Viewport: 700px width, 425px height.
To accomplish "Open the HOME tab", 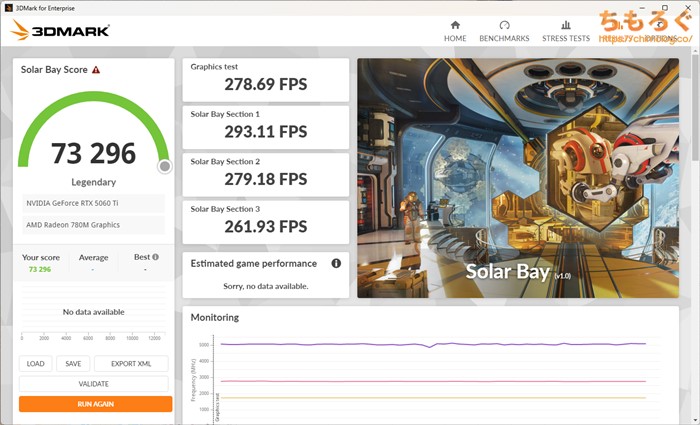I will (455, 31).
